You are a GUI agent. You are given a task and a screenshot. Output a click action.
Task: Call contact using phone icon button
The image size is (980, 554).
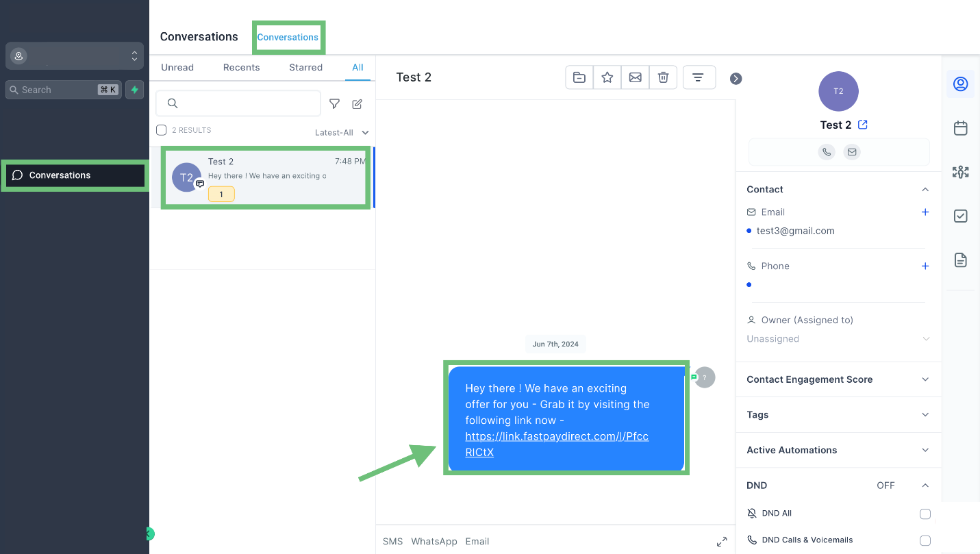pyautogui.click(x=827, y=152)
